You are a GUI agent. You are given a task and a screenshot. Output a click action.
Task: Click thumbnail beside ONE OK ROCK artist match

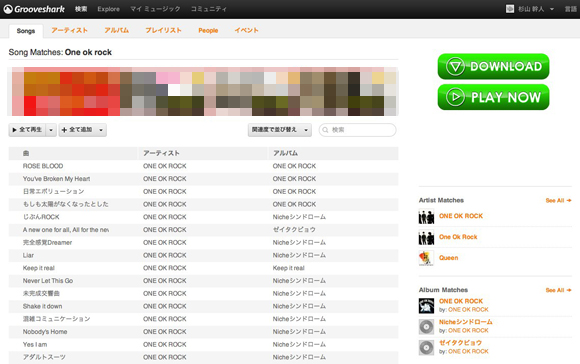(x=426, y=217)
